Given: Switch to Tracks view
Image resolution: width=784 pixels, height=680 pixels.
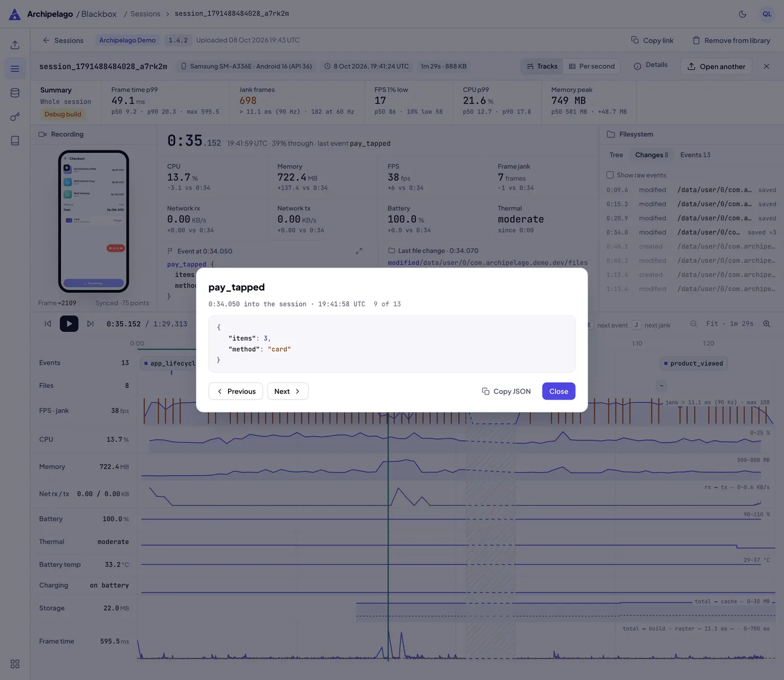Looking at the screenshot, I should (x=542, y=67).
